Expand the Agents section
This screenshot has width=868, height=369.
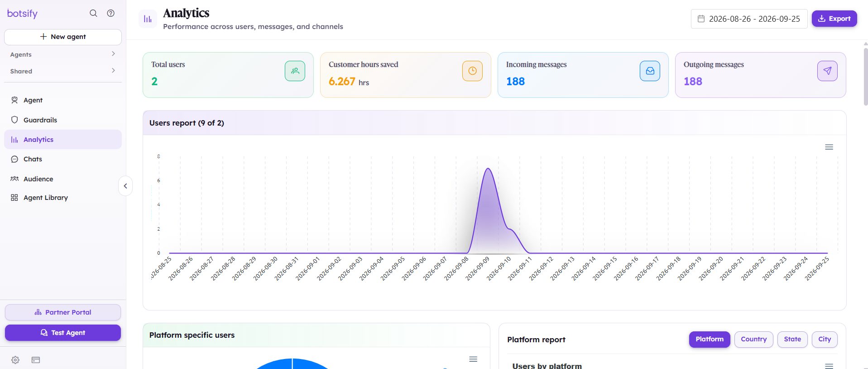63,54
